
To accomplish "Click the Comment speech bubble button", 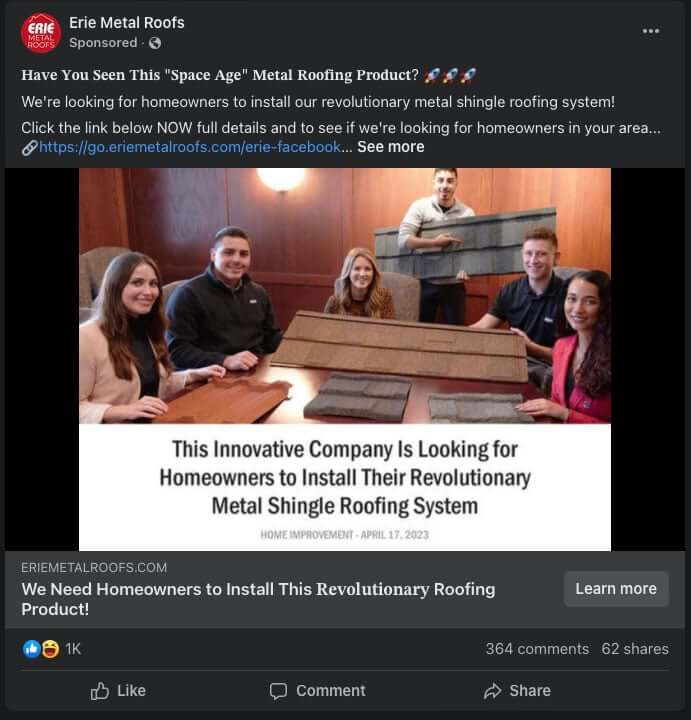I will coord(317,690).
